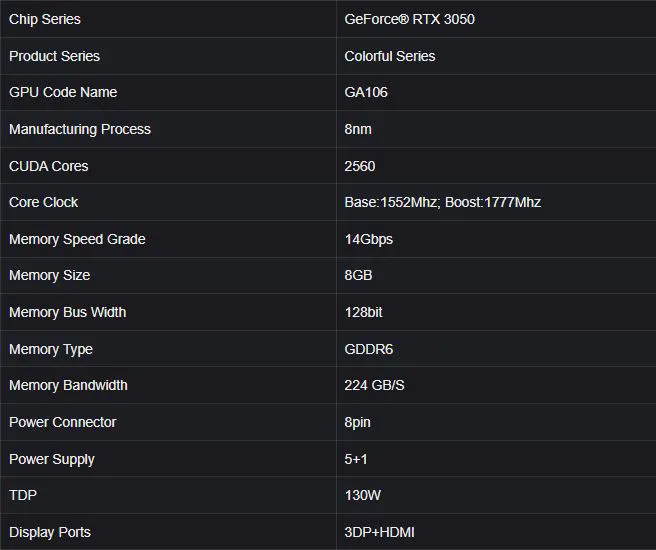Click the Memory Speed Grade label
The image size is (656, 550).
point(77,239)
